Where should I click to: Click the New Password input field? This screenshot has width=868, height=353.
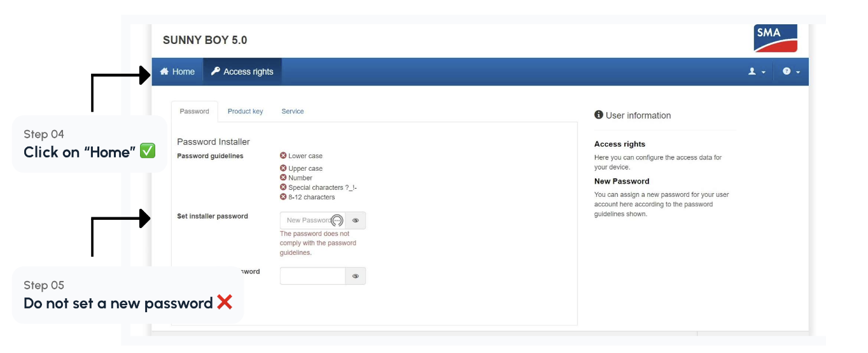(x=312, y=220)
